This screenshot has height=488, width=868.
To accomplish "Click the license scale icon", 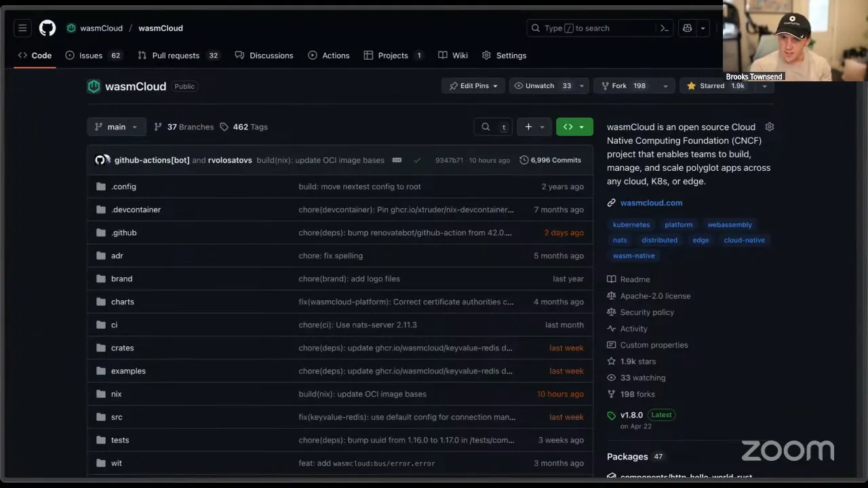I will point(612,296).
